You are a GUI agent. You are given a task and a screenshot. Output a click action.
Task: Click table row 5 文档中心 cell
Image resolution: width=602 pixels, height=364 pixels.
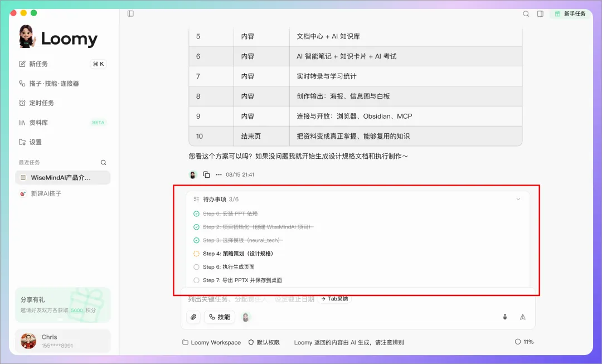405,36
